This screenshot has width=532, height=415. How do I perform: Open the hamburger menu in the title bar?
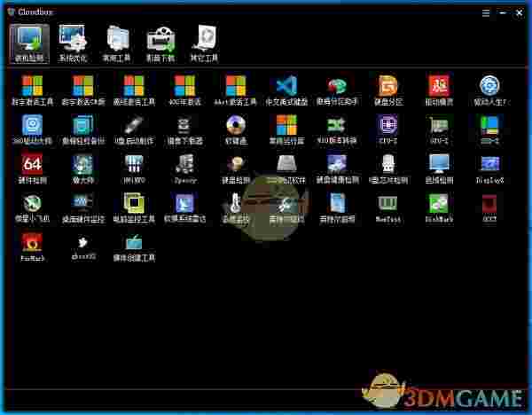point(486,13)
